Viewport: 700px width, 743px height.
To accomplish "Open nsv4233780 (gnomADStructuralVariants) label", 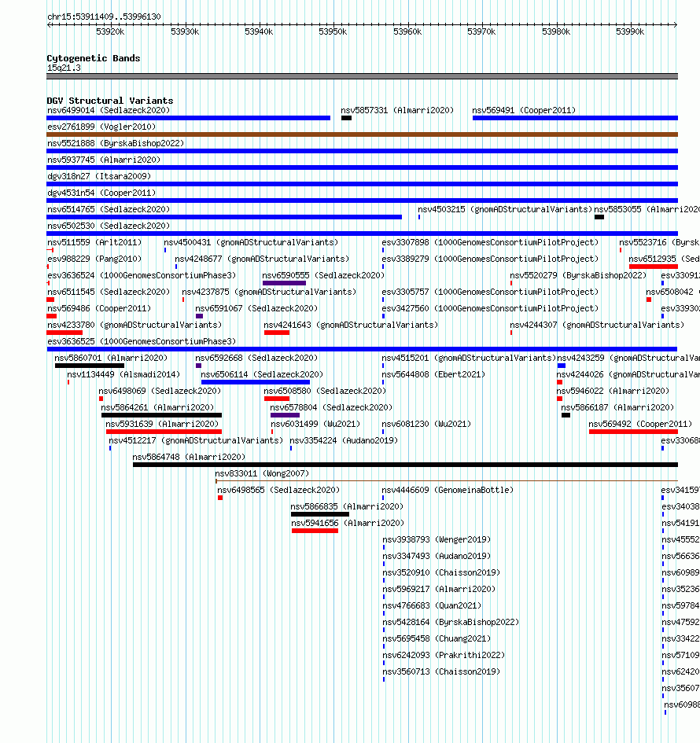I will (134, 325).
